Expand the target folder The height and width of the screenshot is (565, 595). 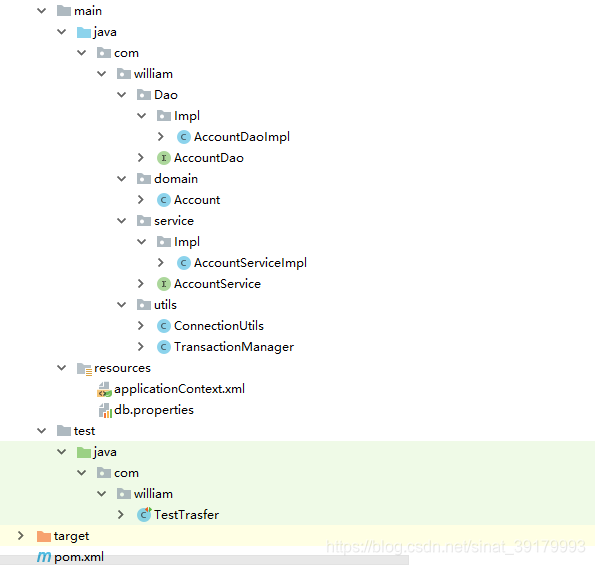(x=21, y=536)
